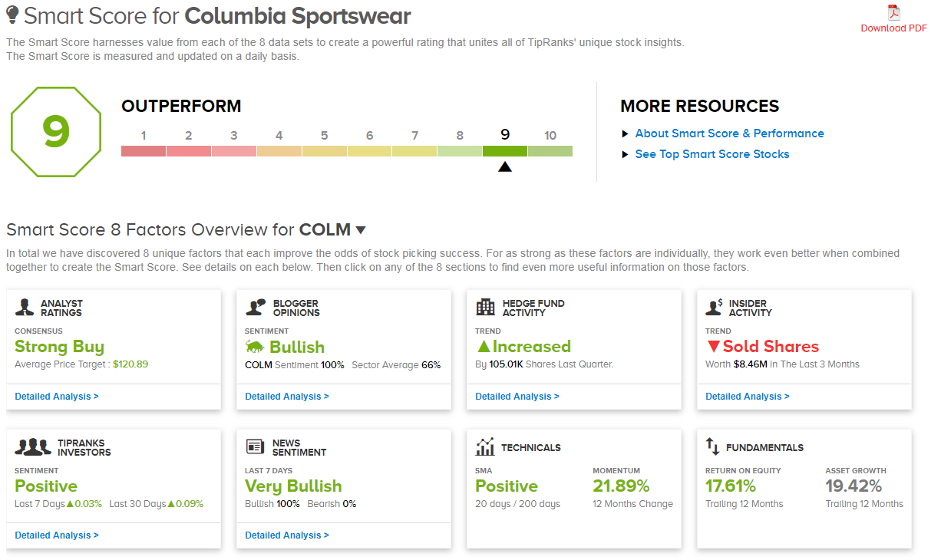
Task: Open See Top Smart Score Stocks link
Action: (712, 154)
